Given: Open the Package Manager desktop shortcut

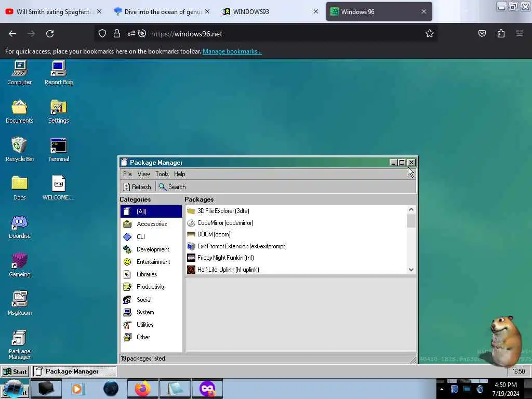Looking at the screenshot, I should [19, 345].
